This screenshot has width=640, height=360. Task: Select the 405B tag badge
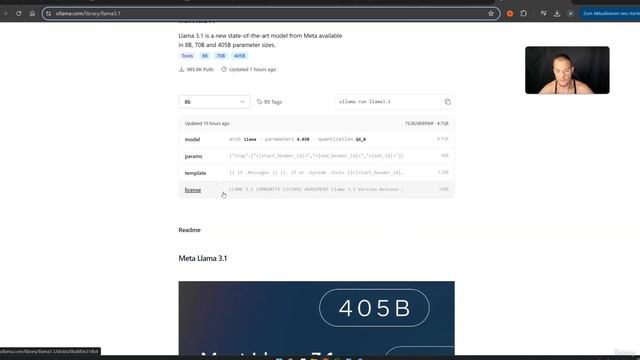coord(240,56)
